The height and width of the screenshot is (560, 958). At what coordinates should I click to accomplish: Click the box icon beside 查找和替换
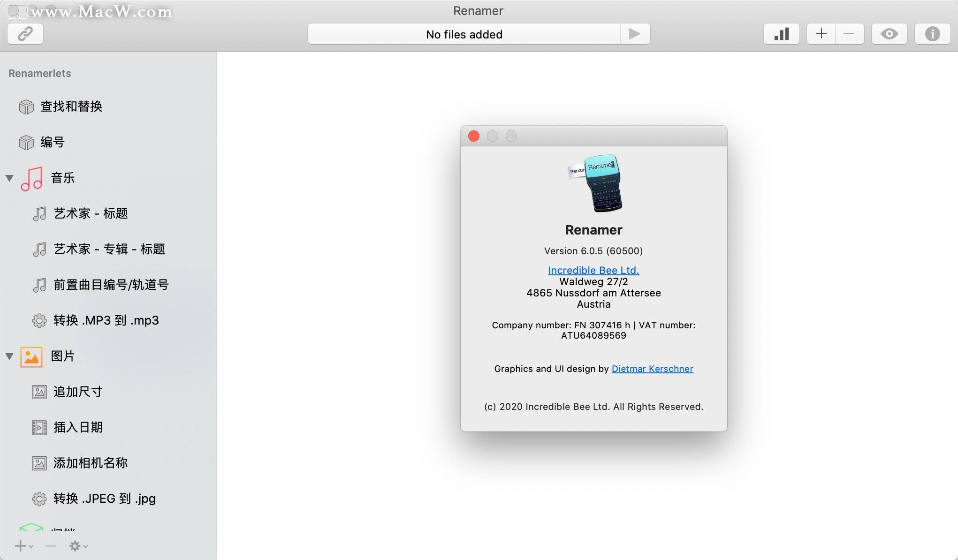tap(26, 106)
